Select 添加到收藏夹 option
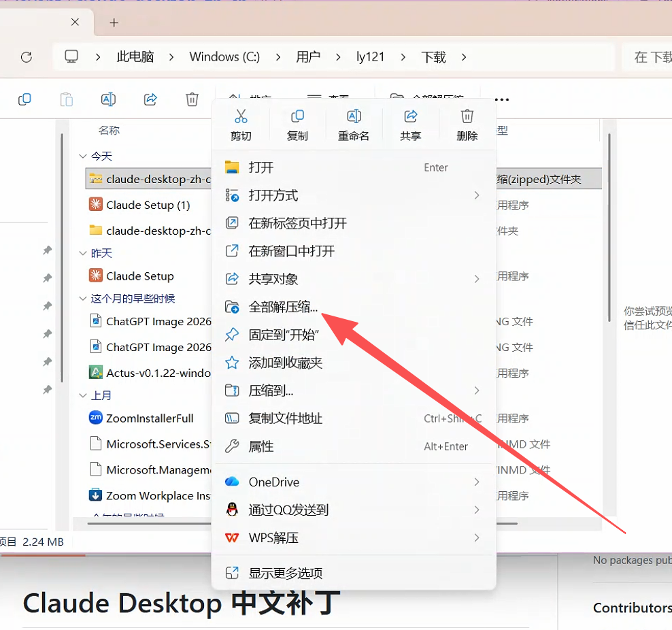Viewport: 672px width, 630px height. 354,363
